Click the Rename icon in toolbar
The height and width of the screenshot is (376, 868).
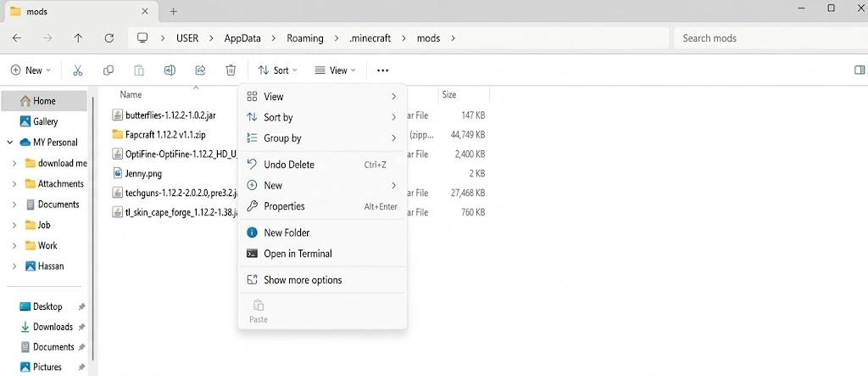tap(170, 70)
